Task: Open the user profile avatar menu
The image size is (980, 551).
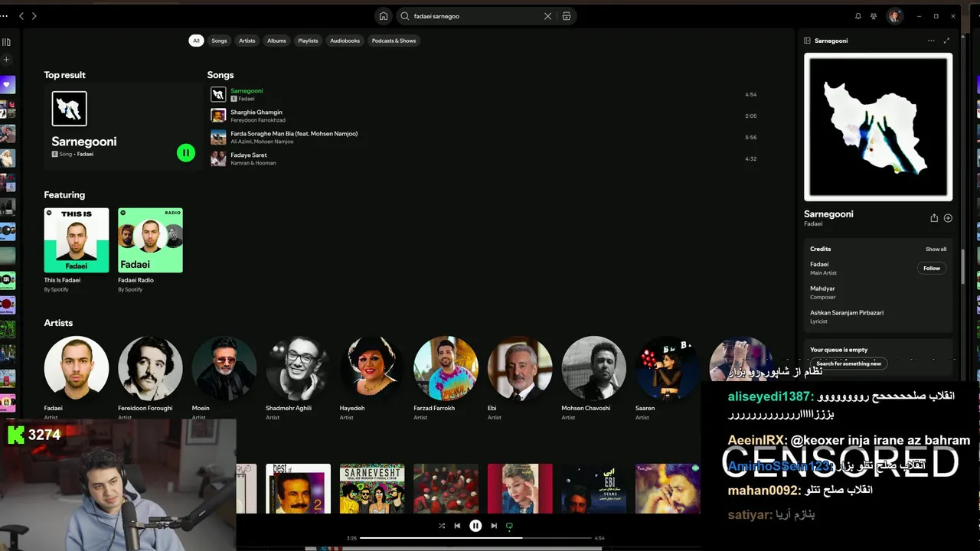Action: tap(895, 16)
